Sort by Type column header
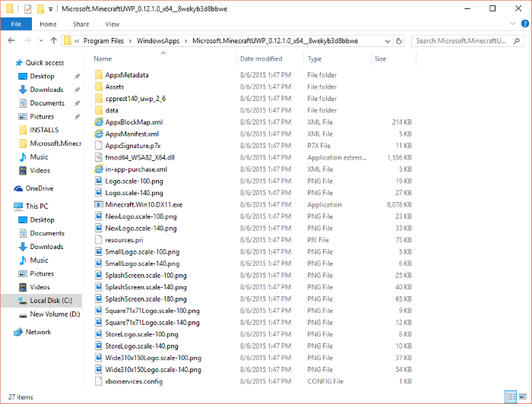Viewport: 532px width, 404px height. (x=314, y=58)
